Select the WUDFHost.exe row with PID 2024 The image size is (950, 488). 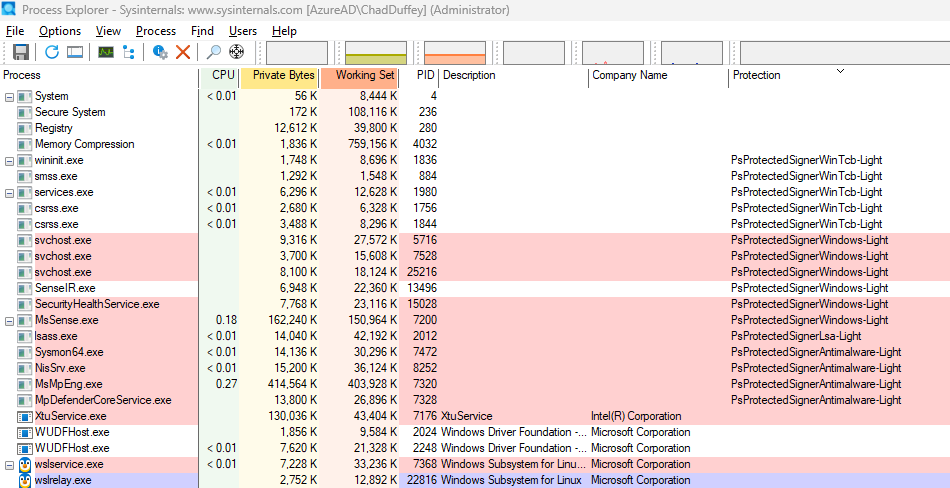coord(475,433)
